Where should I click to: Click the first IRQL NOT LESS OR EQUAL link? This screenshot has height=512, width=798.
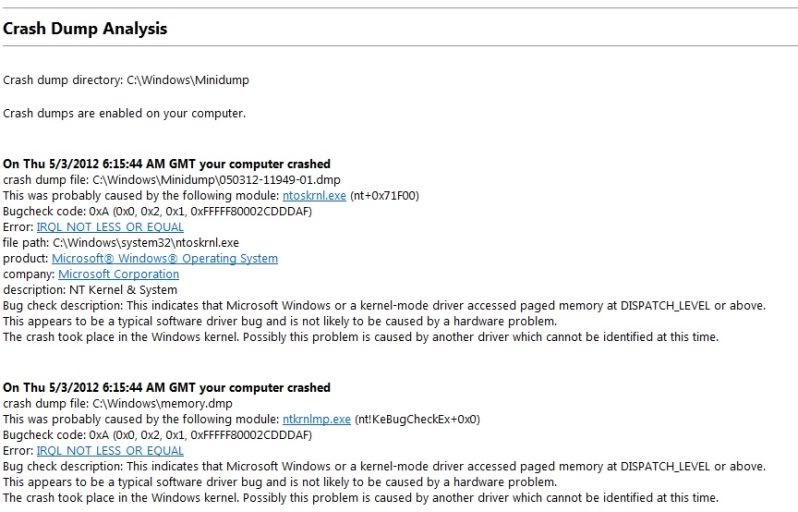(110, 227)
